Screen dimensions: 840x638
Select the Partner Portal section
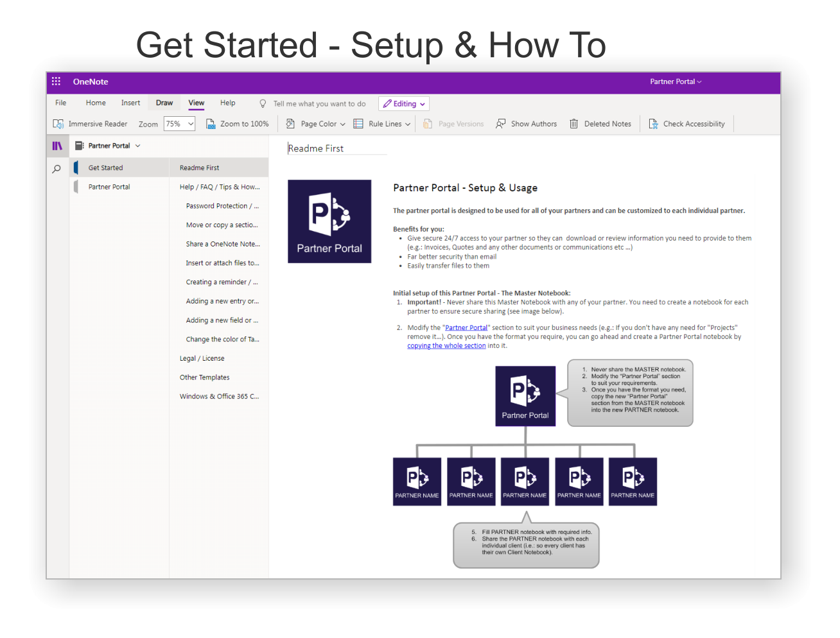[x=119, y=187]
